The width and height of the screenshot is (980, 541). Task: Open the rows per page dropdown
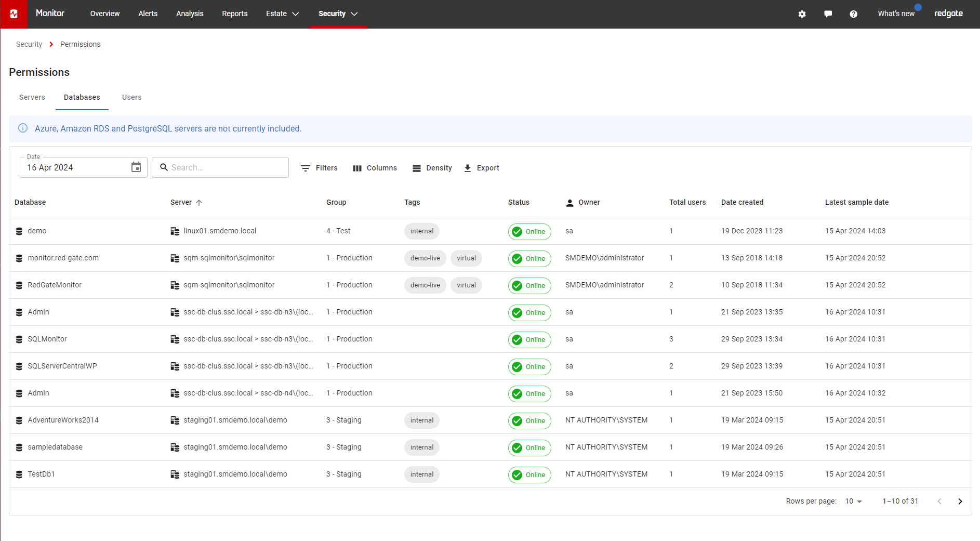853,502
